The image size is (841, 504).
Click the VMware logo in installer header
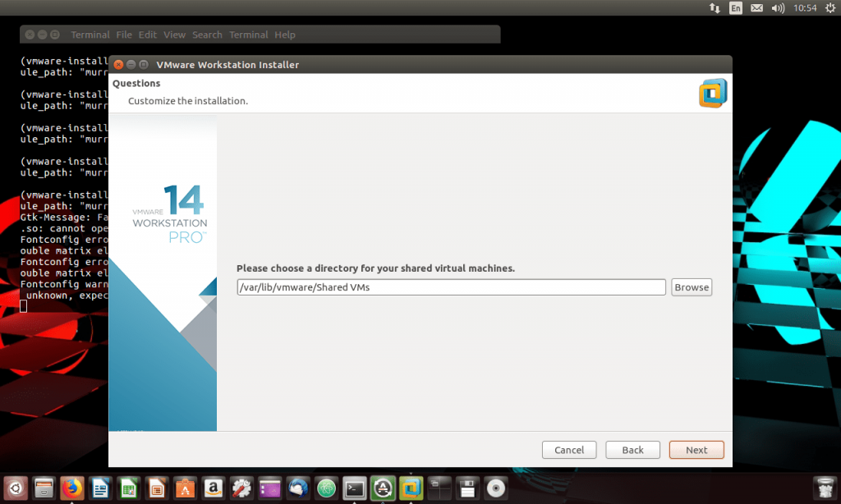click(713, 94)
